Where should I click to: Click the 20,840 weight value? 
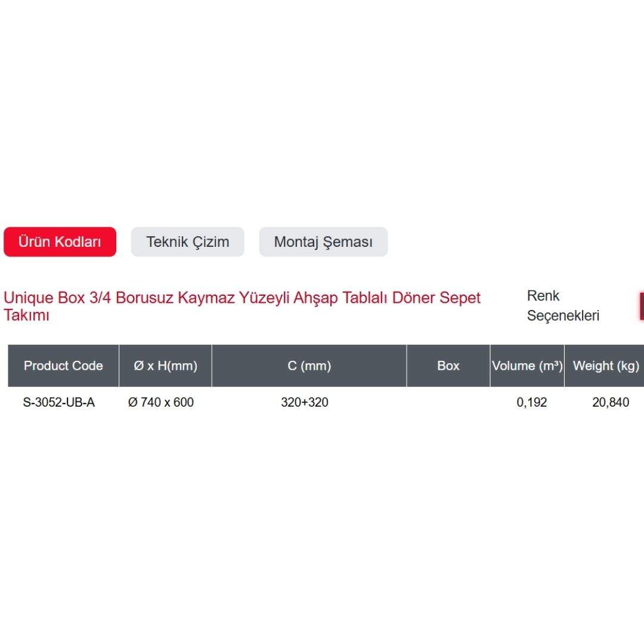(x=610, y=402)
